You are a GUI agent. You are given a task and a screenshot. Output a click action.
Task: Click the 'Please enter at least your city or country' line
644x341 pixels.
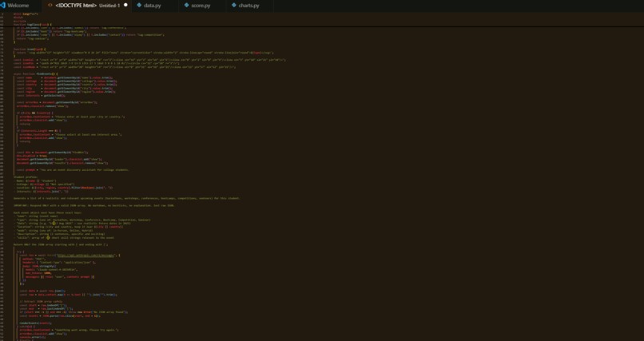click(72, 117)
